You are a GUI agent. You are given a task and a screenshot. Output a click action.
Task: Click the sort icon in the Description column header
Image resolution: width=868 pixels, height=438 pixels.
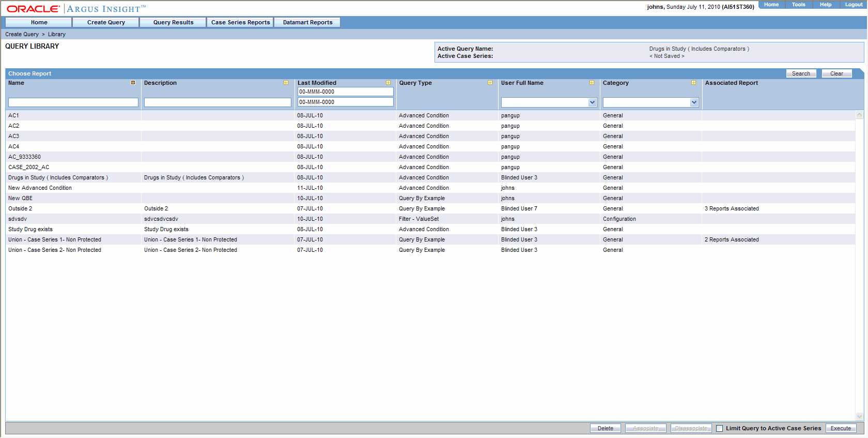[286, 83]
